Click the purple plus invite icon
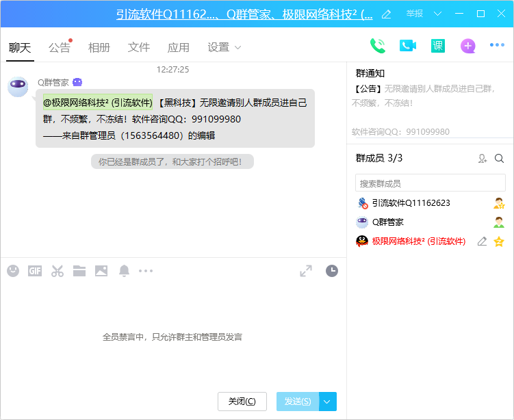 coord(467,46)
